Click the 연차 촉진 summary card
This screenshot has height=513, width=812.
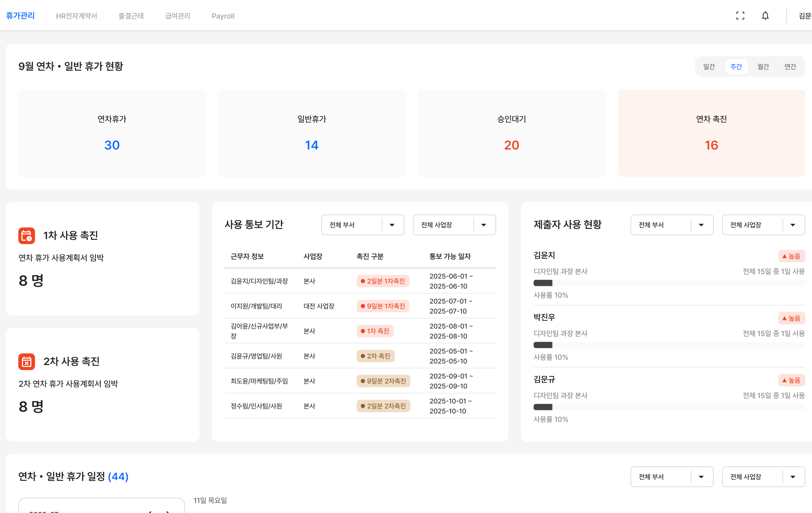tap(711, 133)
